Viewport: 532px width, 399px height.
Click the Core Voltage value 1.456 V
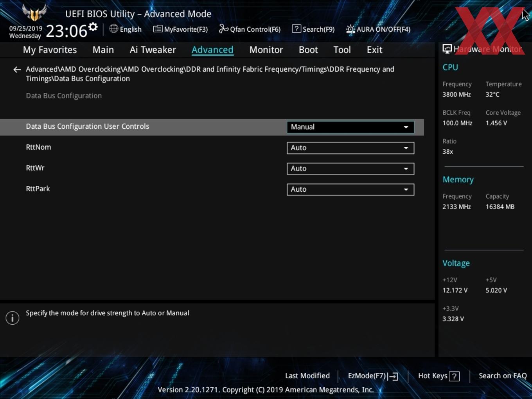[496, 123]
